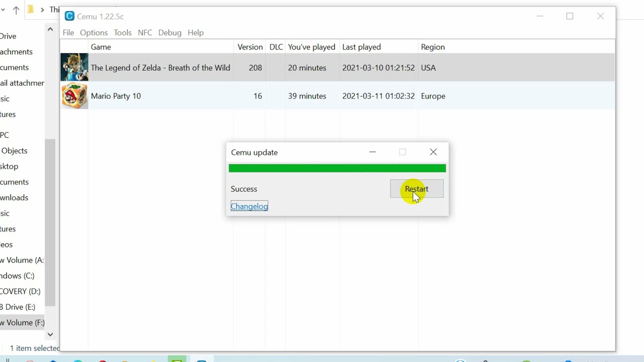Open the Help menu
The height and width of the screenshot is (362, 644).
[196, 33]
